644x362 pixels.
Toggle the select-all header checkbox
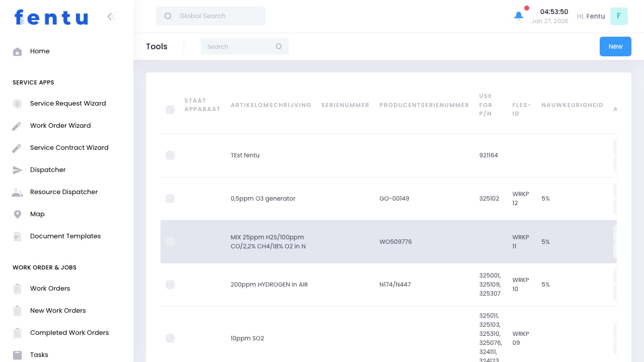[x=170, y=110]
